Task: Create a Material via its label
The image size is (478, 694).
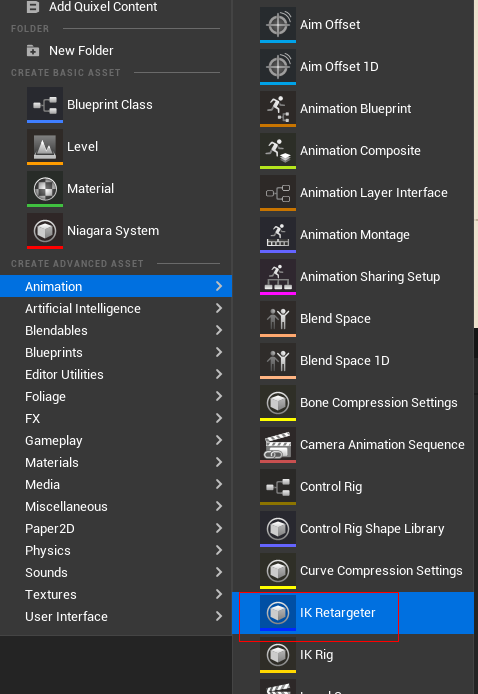Action: [90, 189]
